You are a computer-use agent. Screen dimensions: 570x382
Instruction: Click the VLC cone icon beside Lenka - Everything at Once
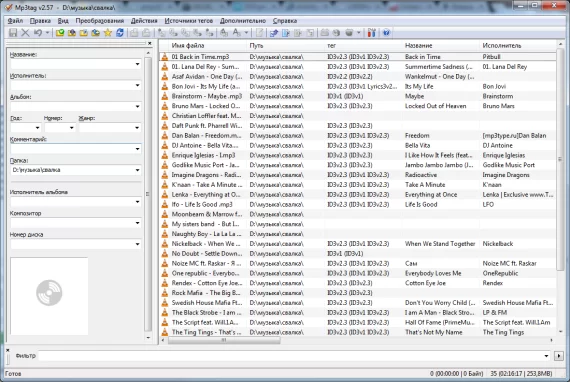coord(165,194)
